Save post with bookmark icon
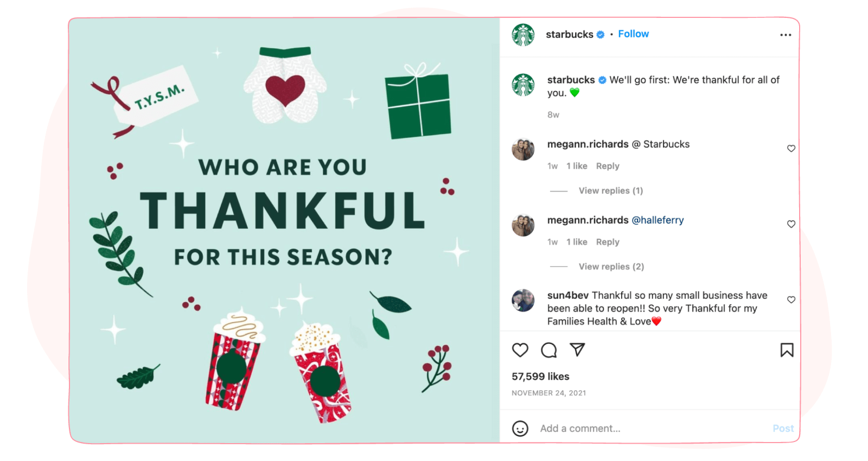This screenshot has height=461, width=868. (x=787, y=350)
